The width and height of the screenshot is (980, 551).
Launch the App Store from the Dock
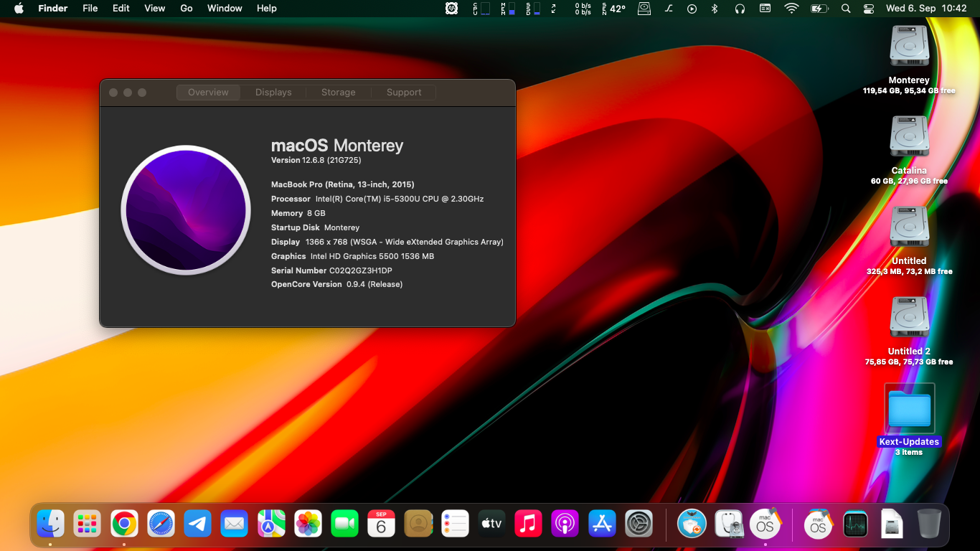(602, 524)
